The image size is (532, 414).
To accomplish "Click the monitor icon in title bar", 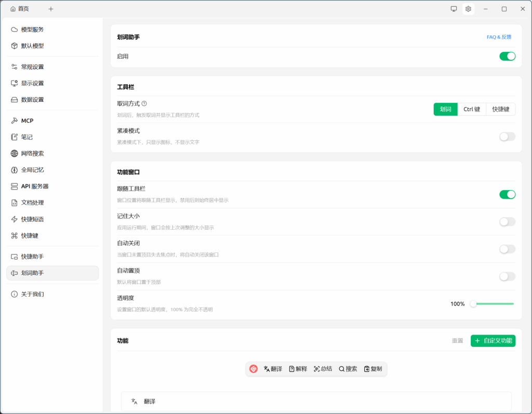I will 454,9.
